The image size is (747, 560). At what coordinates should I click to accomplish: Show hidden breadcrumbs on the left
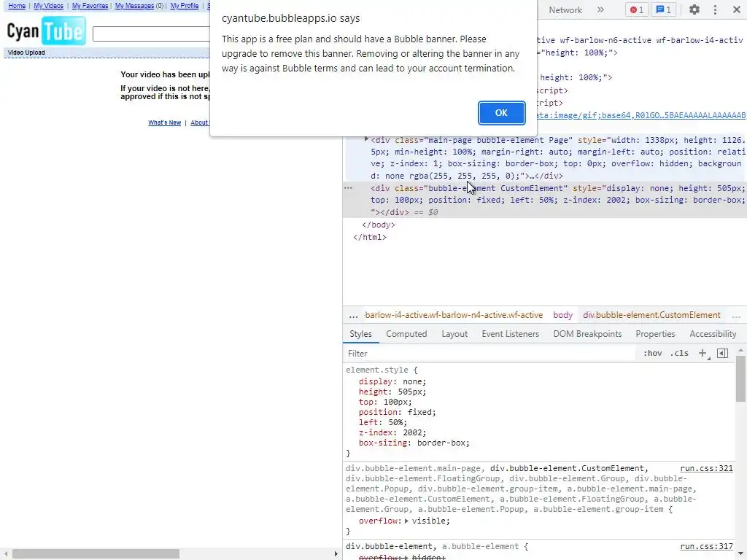(x=353, y=315)
